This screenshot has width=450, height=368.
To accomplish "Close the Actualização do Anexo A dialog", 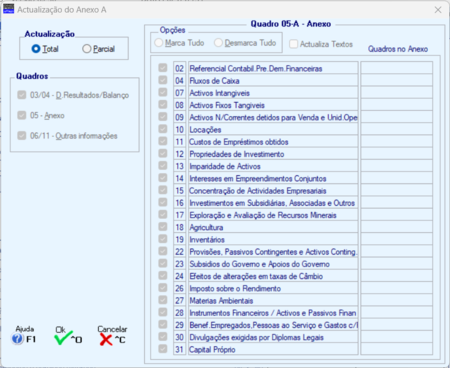I will pos(438,10).
